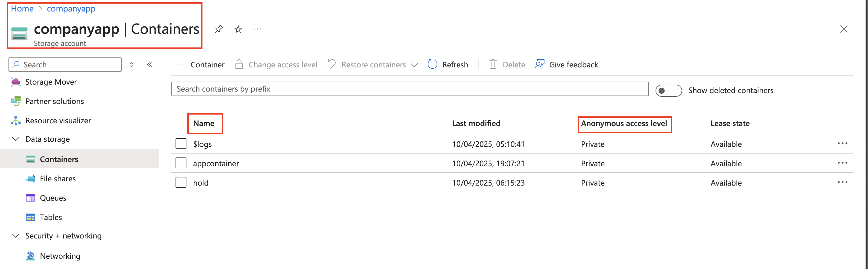
Task: Sort by Last modified column header
Action: 476,123
